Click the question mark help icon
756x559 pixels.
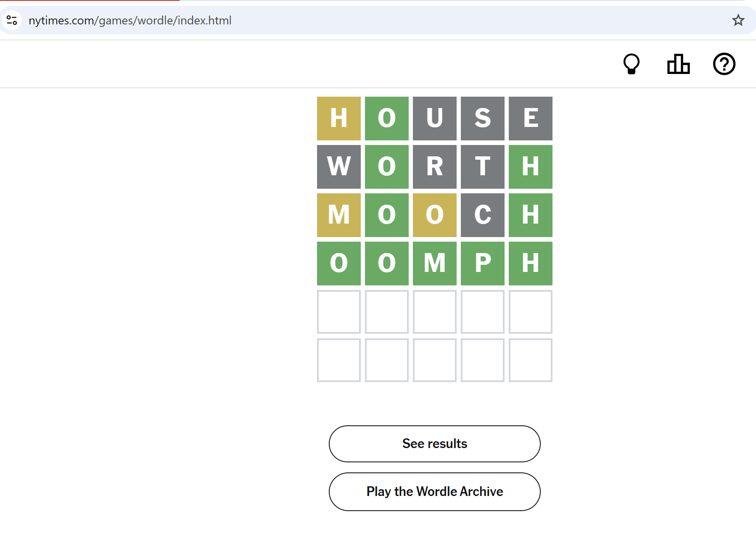pos(724,64)
